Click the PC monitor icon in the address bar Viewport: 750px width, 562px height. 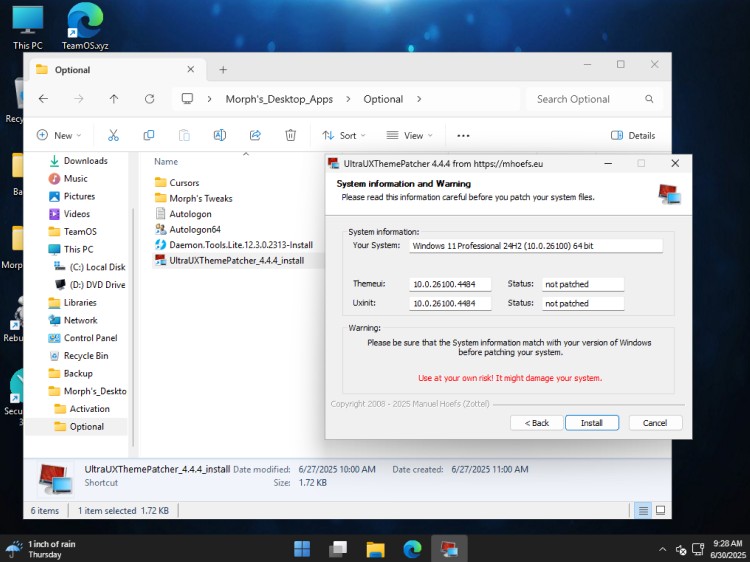pyautogui.click(x=188, y=99)
